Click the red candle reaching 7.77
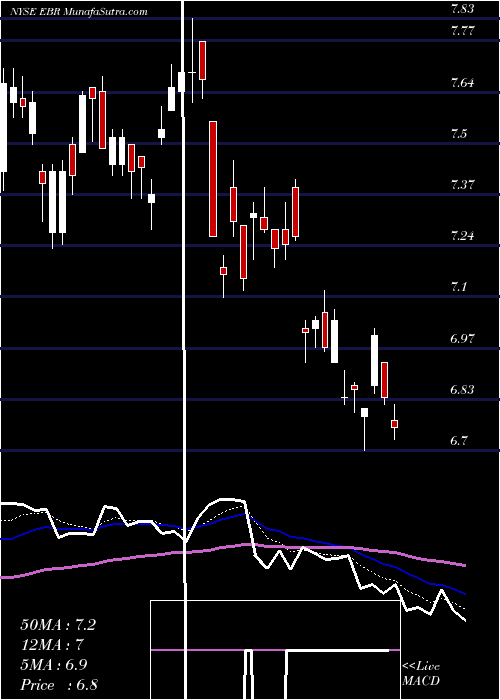 point(203,60)
